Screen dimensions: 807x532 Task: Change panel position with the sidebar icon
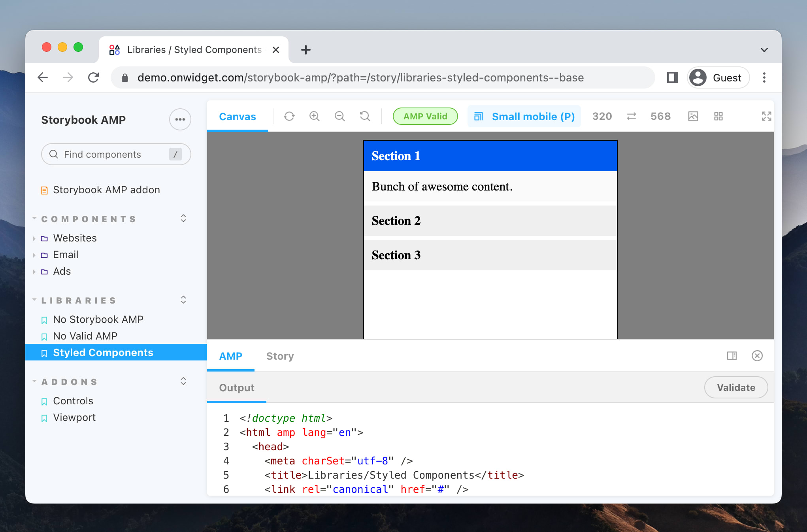pos(732,356)
